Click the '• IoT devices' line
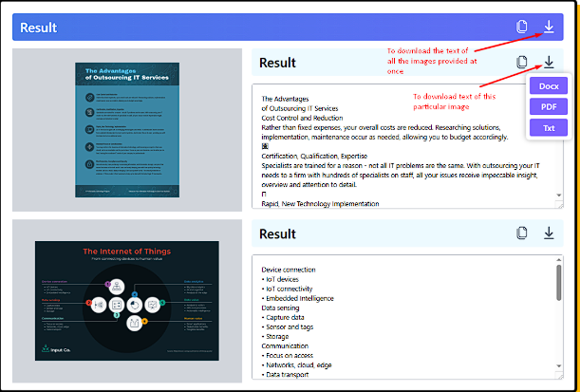The width and height of the screenshot is (580, 392). click(280, 279)
